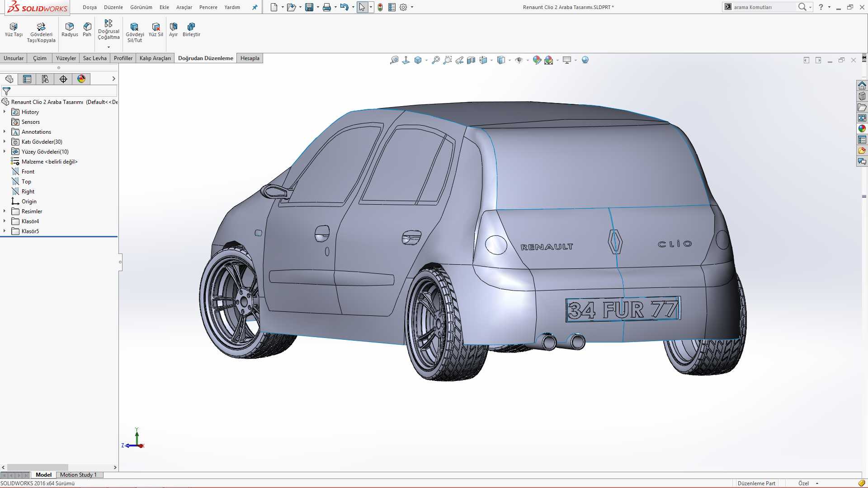868x488 pixels.
Task: Click the Birleştir combine tool
Action: [x=191, y=30]
